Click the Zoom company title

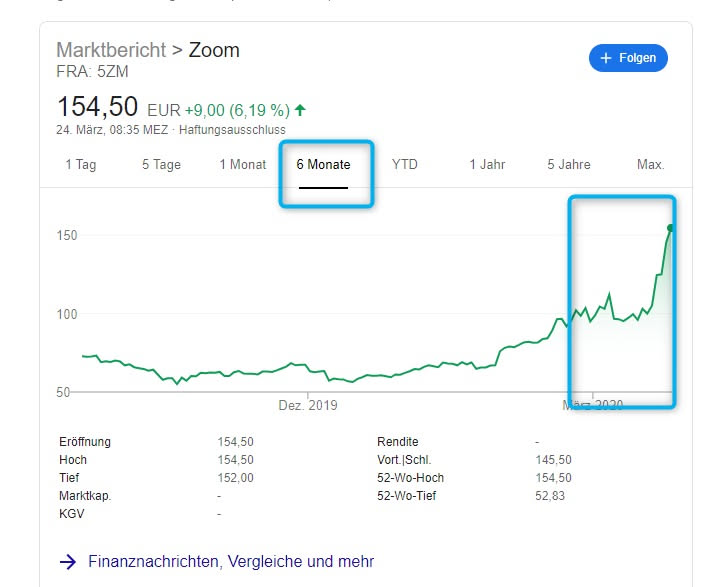point(214,50)
